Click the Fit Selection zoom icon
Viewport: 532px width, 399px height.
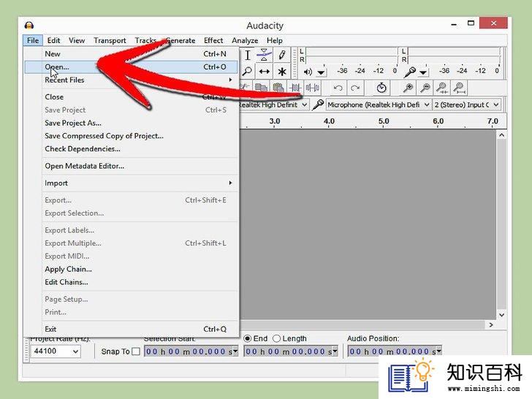(442, 88)
